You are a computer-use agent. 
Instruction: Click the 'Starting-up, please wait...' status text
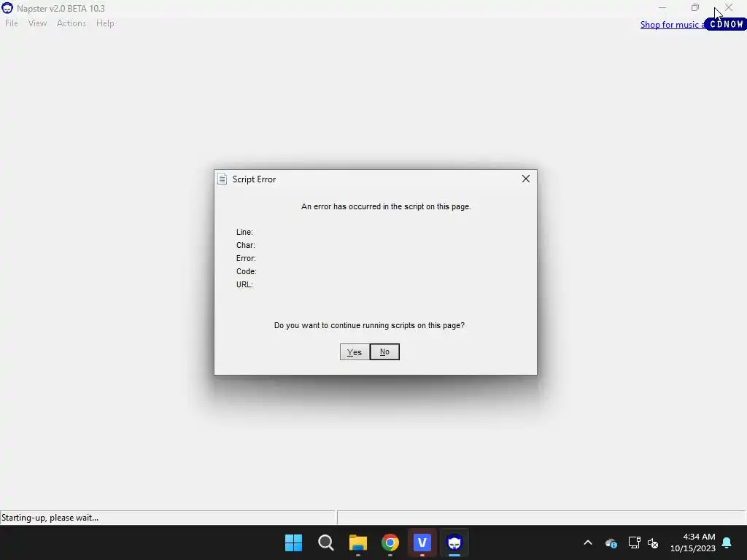[50, 518]
